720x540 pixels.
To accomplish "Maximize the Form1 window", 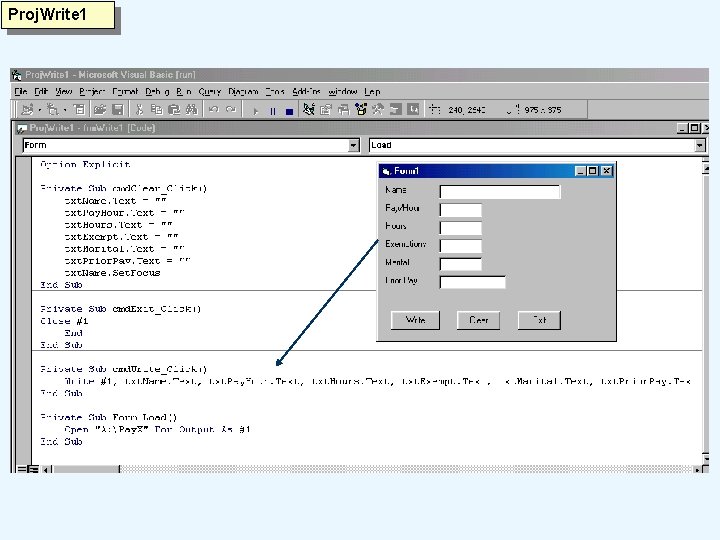I will click(x=593, y=171).
